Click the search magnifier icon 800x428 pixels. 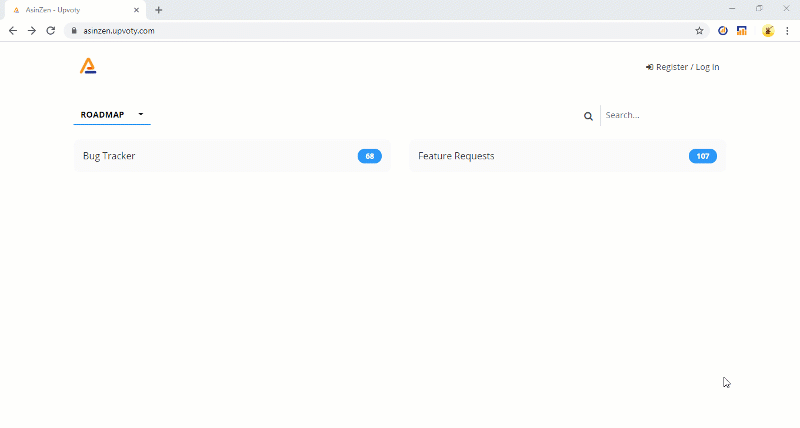click(588, 116)
